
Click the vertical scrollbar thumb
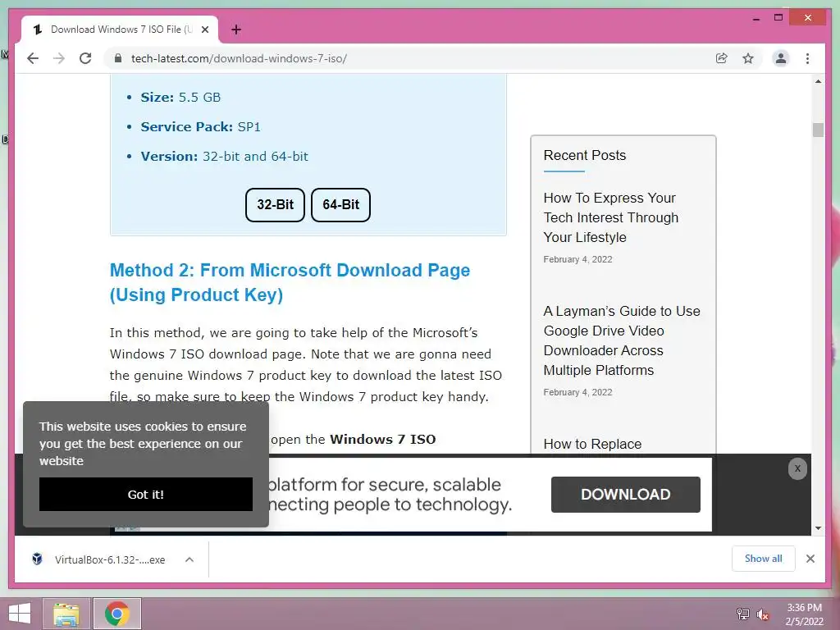click(x=818, y=130)
